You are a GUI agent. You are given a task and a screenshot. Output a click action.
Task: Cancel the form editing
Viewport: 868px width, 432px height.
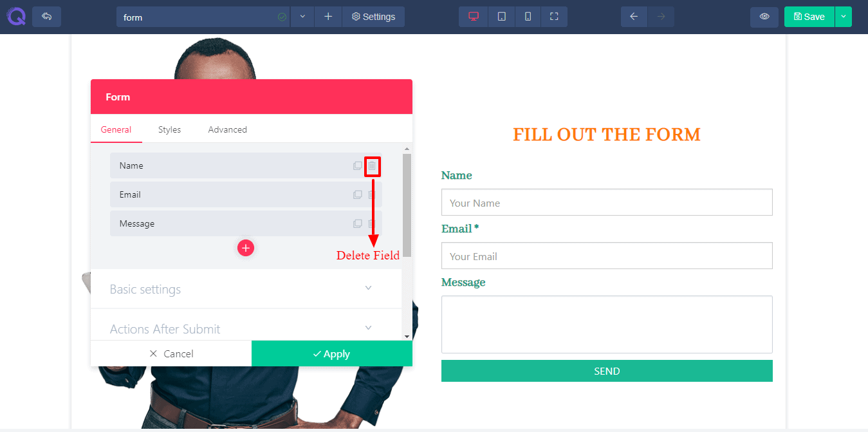coord(171,353)
